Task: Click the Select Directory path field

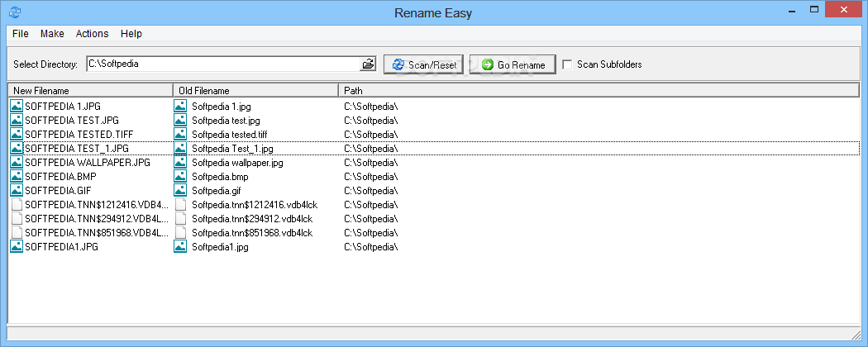Action: pyautogui.click(x=224, y=64)
